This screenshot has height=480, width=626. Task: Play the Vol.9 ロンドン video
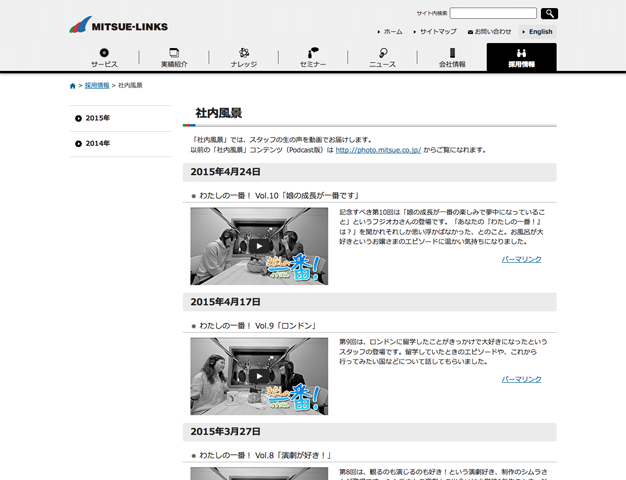pos(259,376)
